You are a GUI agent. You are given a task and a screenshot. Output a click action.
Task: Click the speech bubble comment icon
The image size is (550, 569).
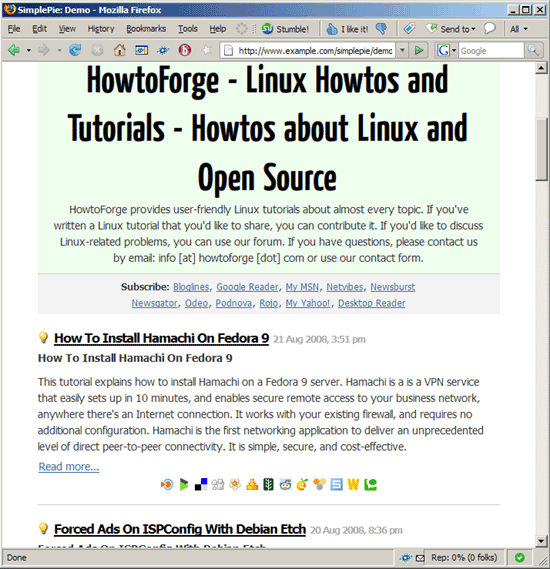pos(489,28)
